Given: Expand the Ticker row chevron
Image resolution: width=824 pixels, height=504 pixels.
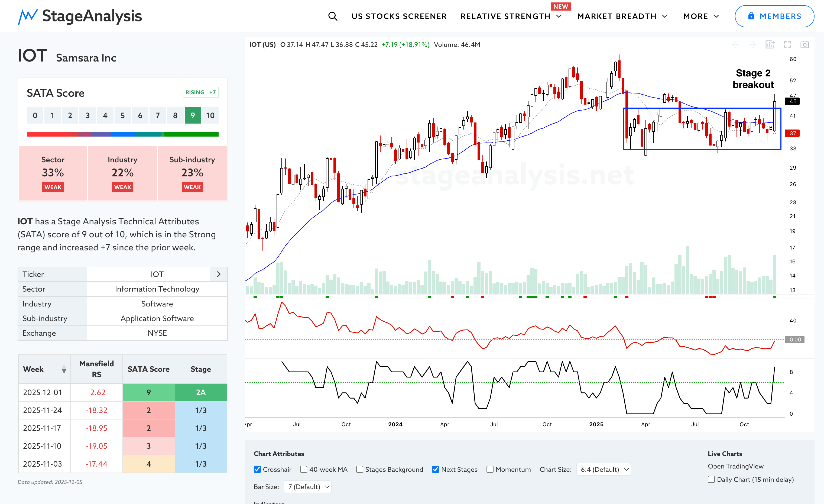Looking at the screenshot, I should pyautogui.click(x=218, y=274).
